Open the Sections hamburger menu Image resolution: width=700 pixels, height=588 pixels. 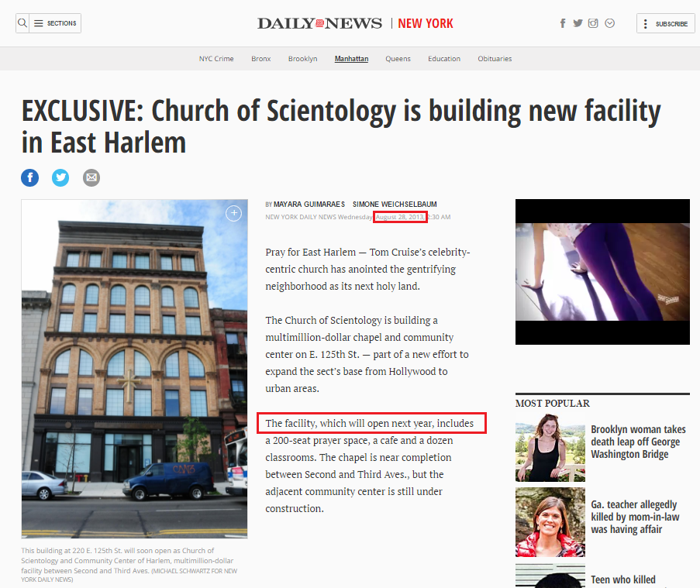(x=55, y=23)
